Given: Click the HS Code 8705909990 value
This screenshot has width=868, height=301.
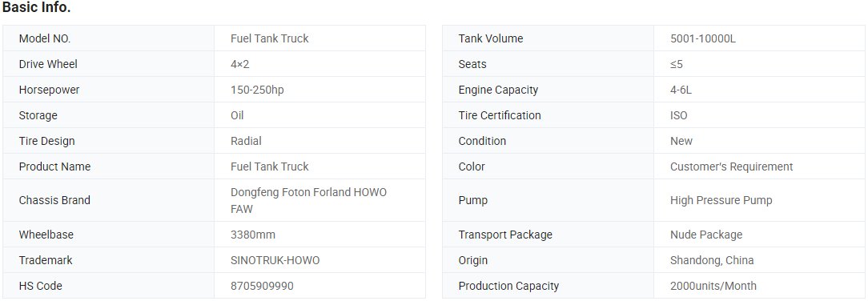Looking at the screenshot, I should [262, 286].
